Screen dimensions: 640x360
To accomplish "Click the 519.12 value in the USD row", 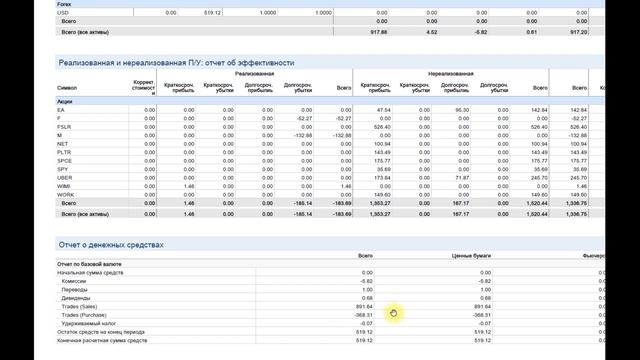I will click(x=212, y=13).
